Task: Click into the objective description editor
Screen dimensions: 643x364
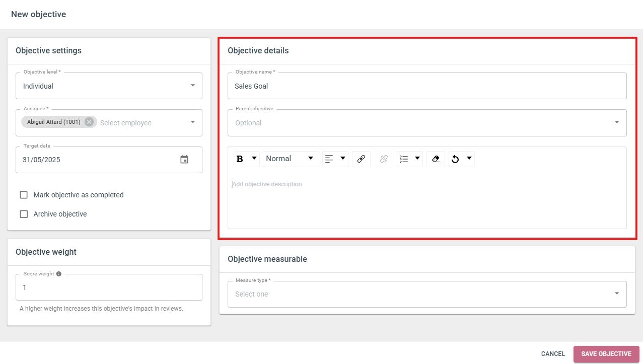Action: pos(427,200)
